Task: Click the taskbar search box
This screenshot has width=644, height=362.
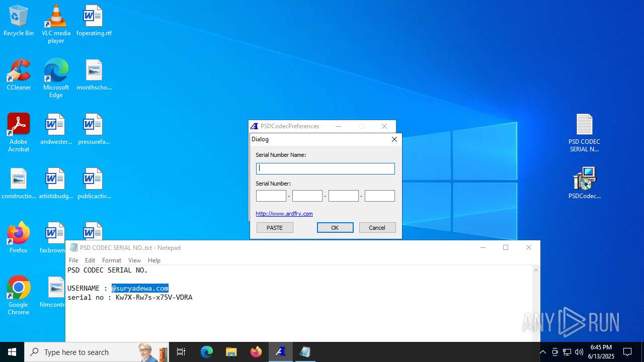Action: click(97, 352)
